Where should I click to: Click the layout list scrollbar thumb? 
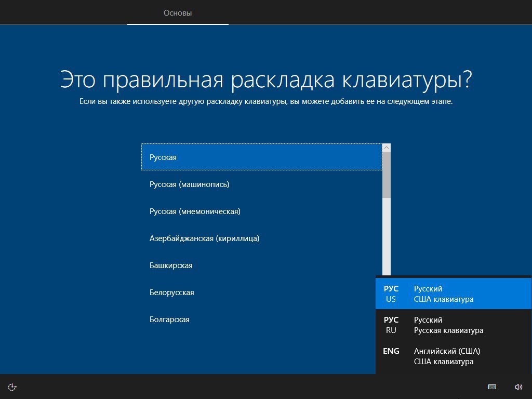(x=386, y=175)
